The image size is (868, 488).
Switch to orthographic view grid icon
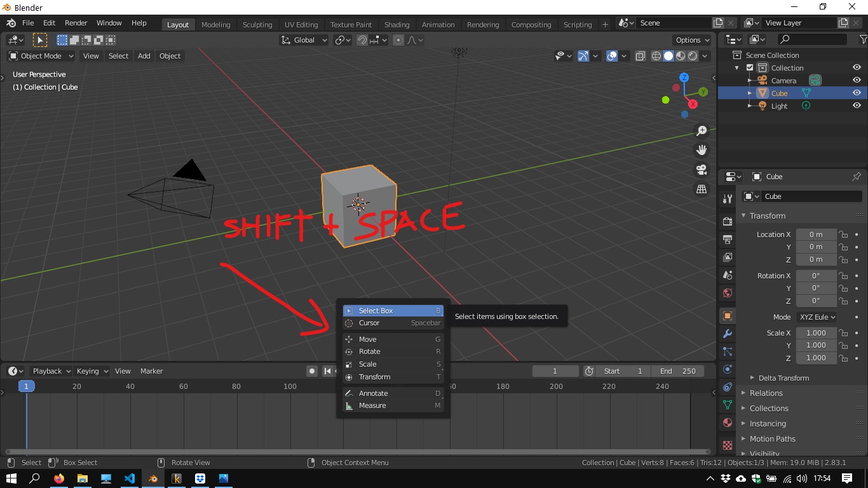coord(702,189)
